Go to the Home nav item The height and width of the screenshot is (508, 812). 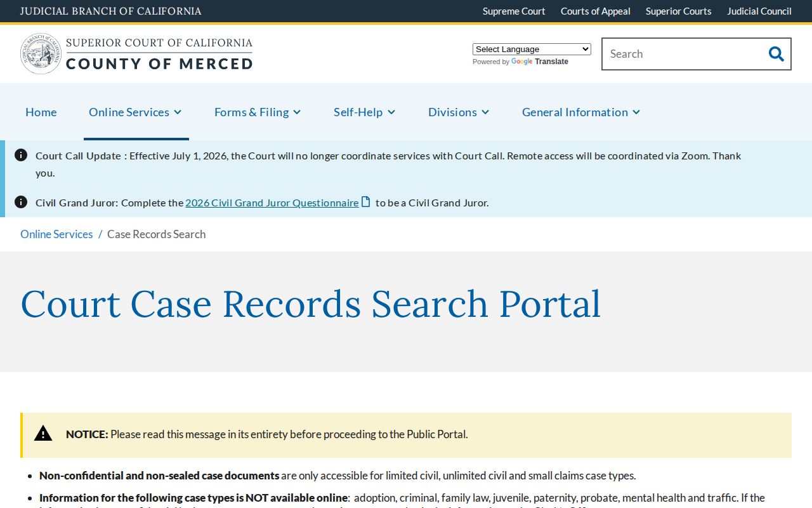coord(41,112)
